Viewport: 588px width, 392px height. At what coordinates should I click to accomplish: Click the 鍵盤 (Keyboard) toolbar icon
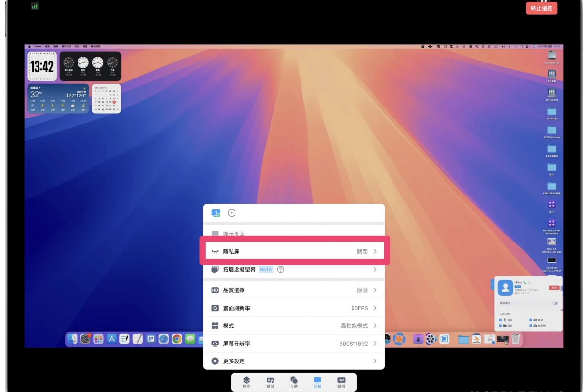coord(341,382)
